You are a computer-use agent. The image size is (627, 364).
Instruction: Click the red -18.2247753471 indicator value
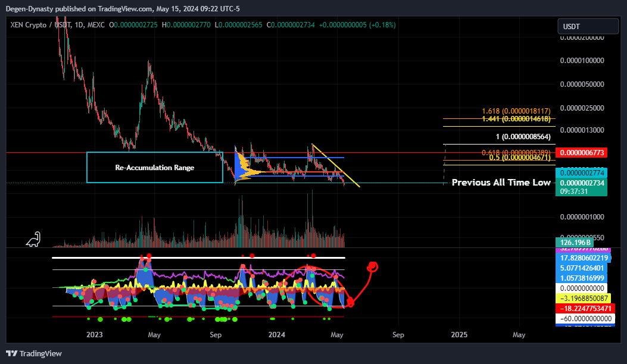[585, 309]
